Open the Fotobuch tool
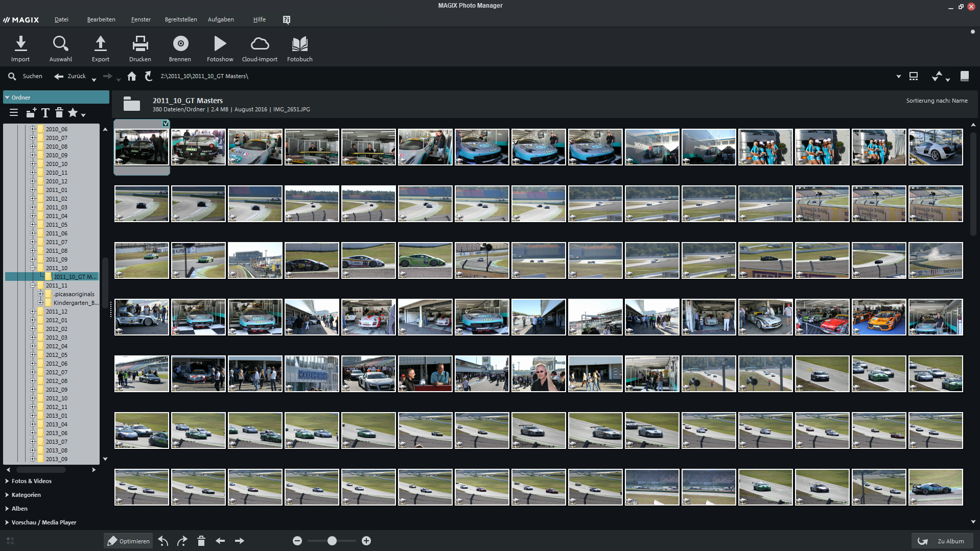The image size is (980, 551). (299, 47)
